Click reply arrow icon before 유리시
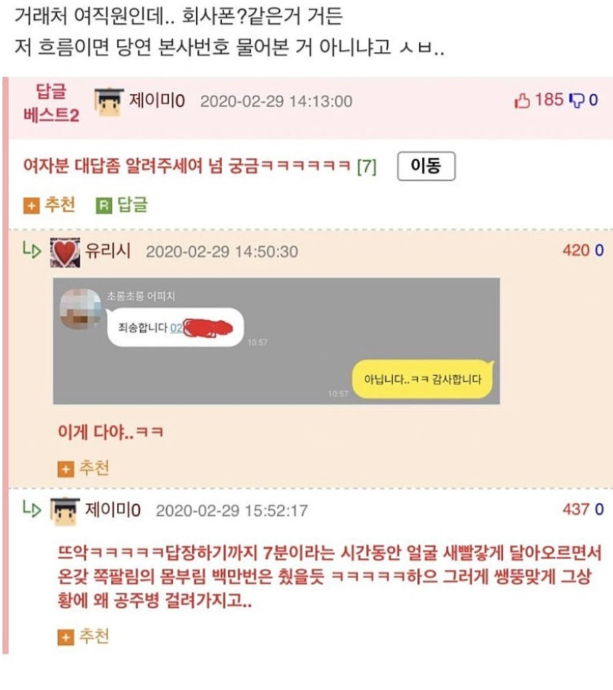 click(32, 250)
